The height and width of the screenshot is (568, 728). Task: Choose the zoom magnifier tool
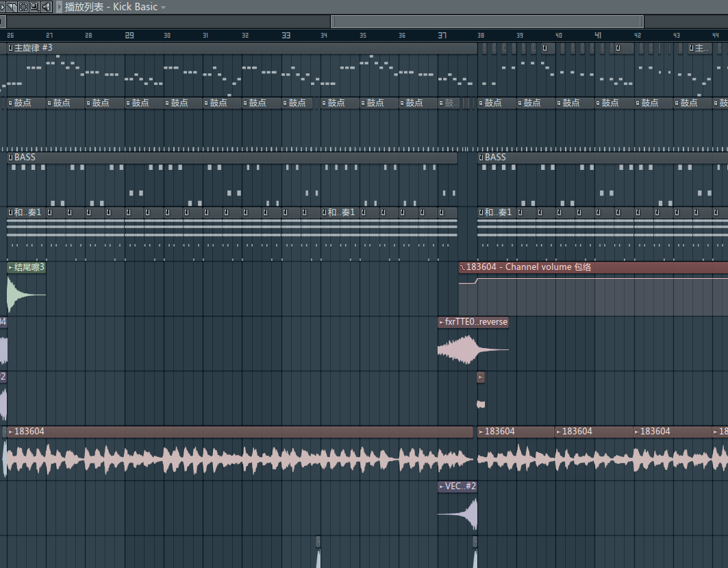[34, 7]
